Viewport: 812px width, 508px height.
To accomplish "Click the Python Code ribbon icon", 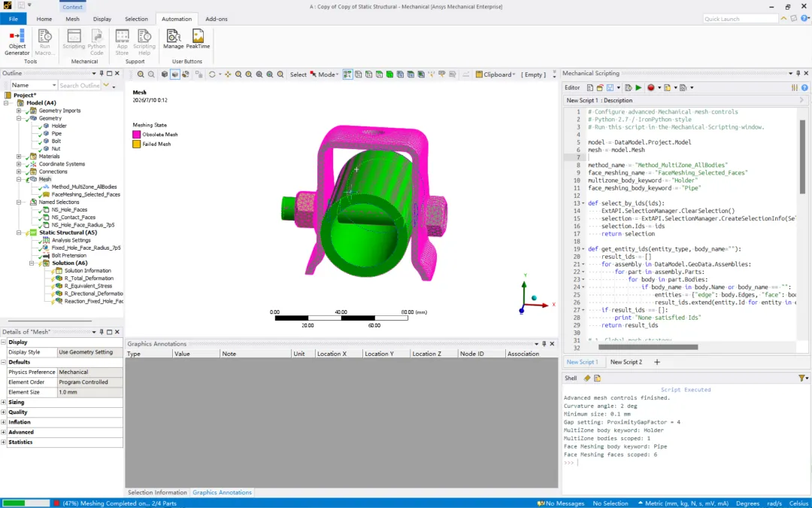I will 96,42.
